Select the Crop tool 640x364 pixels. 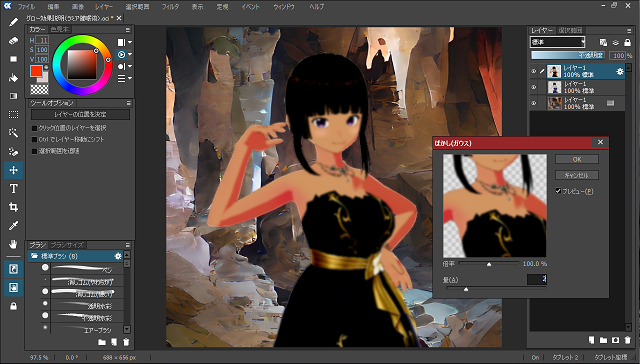click(x=13, y=207)
